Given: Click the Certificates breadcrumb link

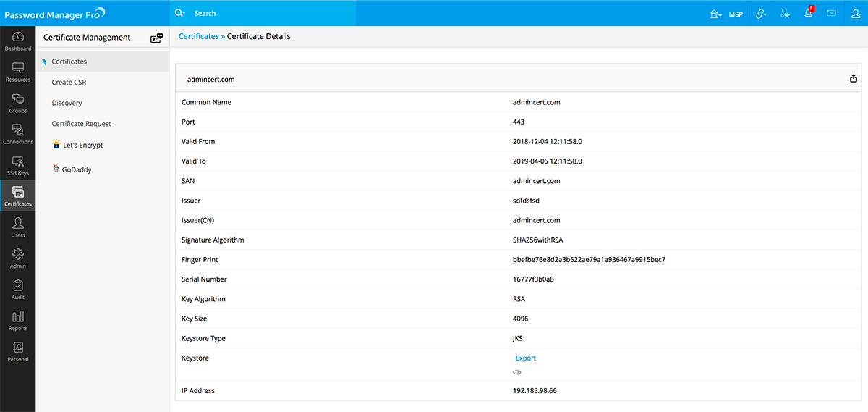Looking at the screenshot, I should pos(198,36).
